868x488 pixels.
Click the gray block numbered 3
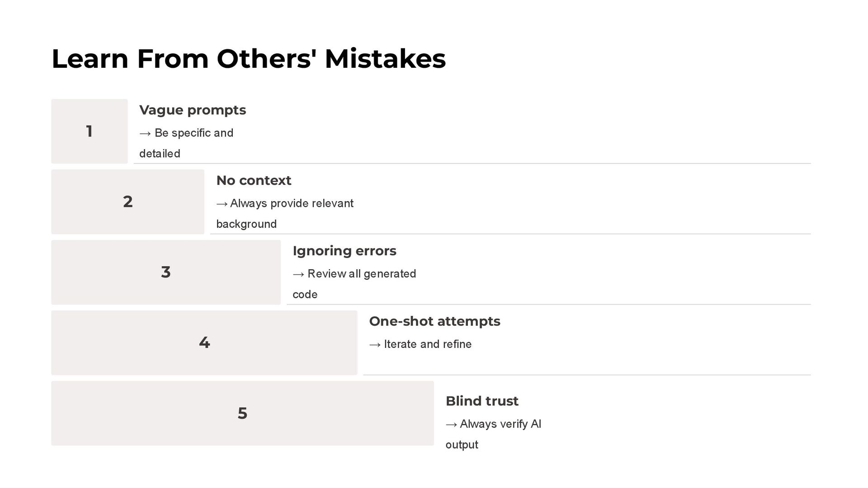[165, 272]
